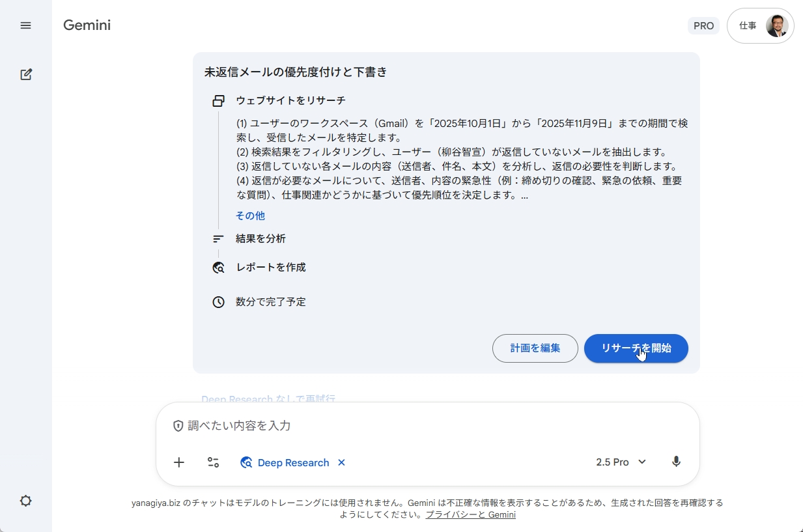Click the Gemini logo title
The height and width of the screenshot is (532, 803).
[x=87, y=25]
